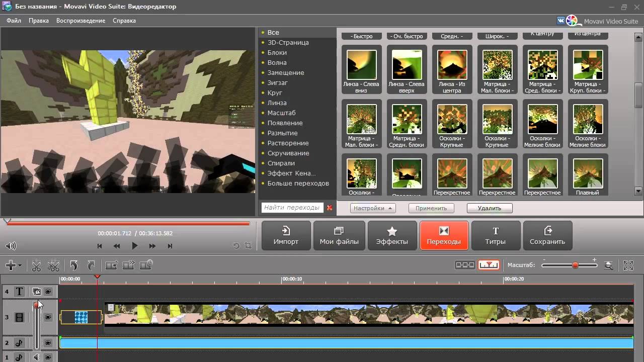
Task: Toggle visibility eye of track 1
Action: coord(48,357)
